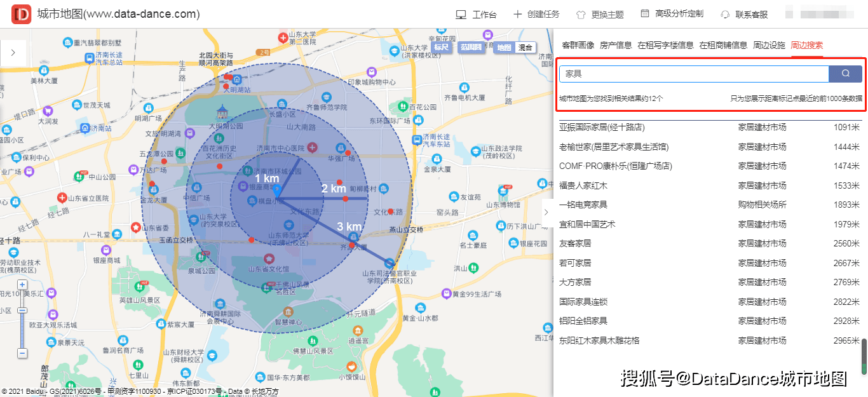
Task: Click the 1091米 distance value
Action: [846, 127]
